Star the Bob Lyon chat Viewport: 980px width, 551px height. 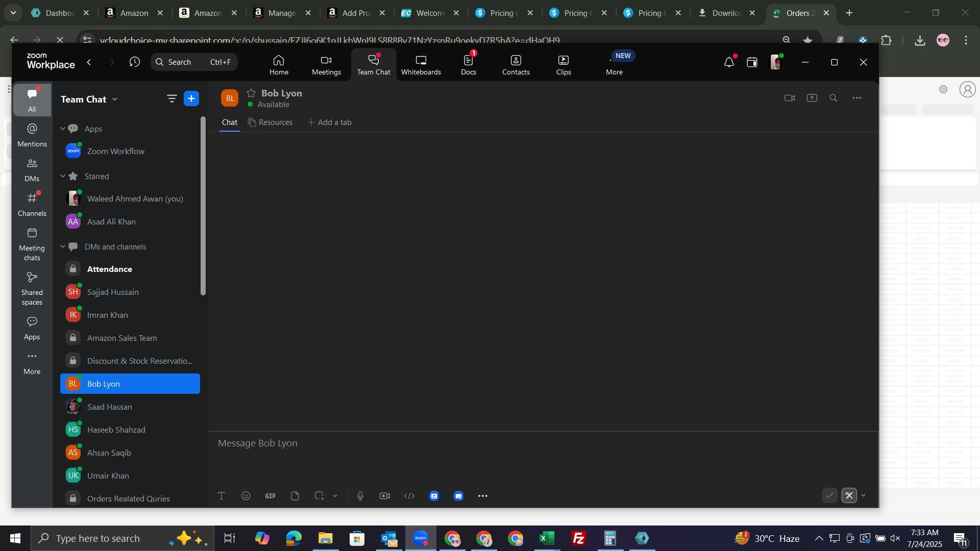pyautogui.click(x=251, y=93)
